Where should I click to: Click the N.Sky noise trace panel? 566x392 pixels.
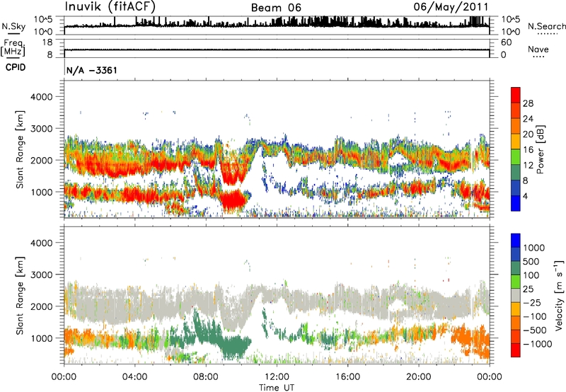click(x=277, y=25)
